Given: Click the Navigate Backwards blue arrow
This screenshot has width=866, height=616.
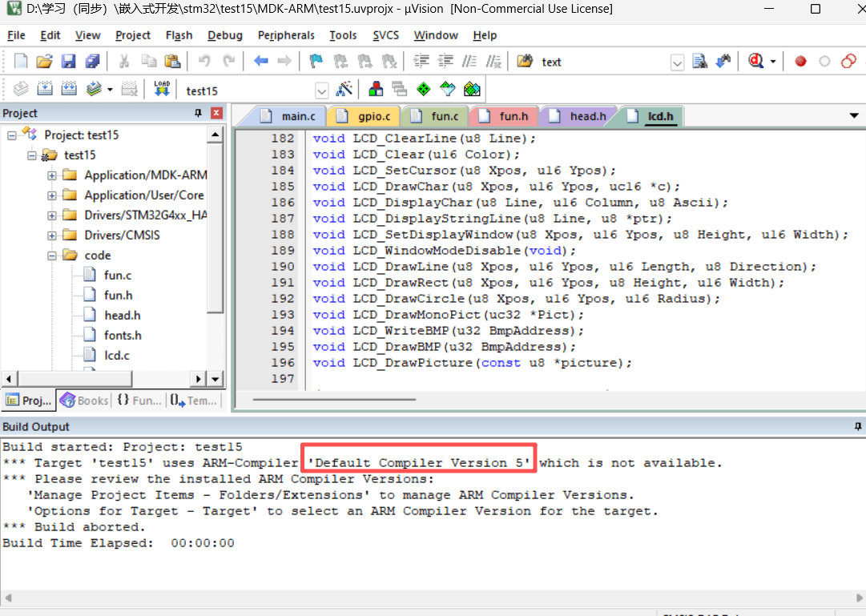Looking at the screenshot, I should [x=260, y=61].
